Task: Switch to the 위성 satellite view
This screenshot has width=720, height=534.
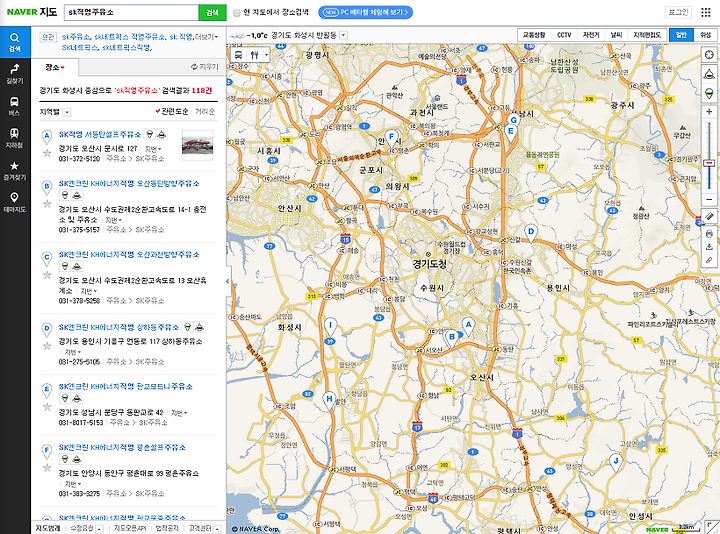Action: coord(705,35)
